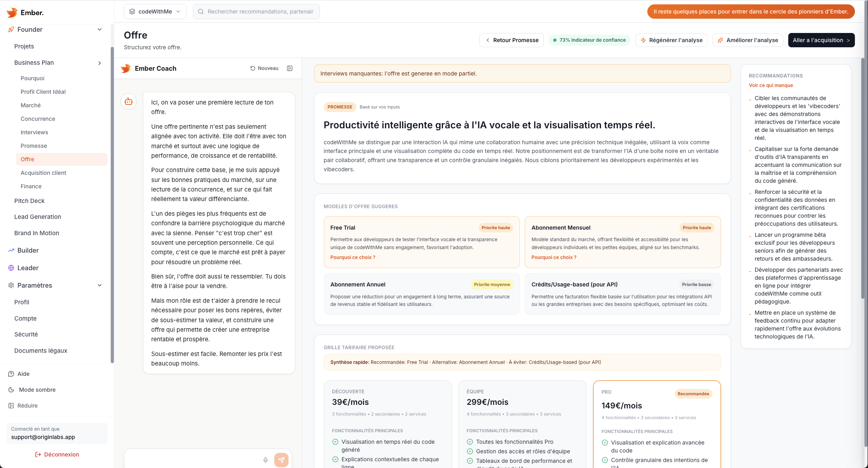Open Pourquoi ce choix under Free Trial
Viewport: 868px width, 468px height.
pos(352,257)
